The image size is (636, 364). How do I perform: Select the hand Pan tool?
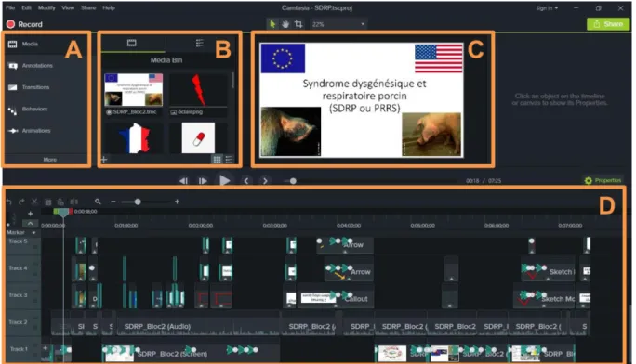point(285,24)
